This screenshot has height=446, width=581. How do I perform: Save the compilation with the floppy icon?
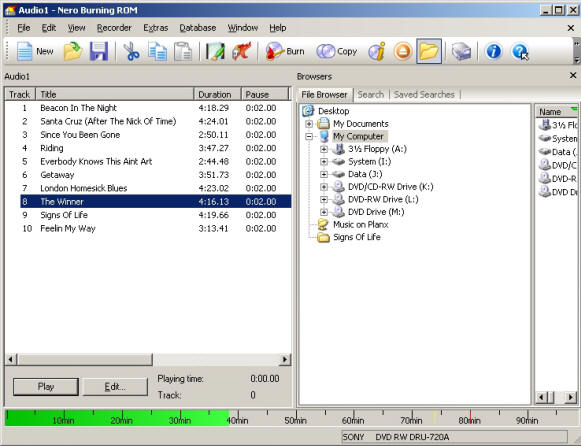[x=99, y=51]
